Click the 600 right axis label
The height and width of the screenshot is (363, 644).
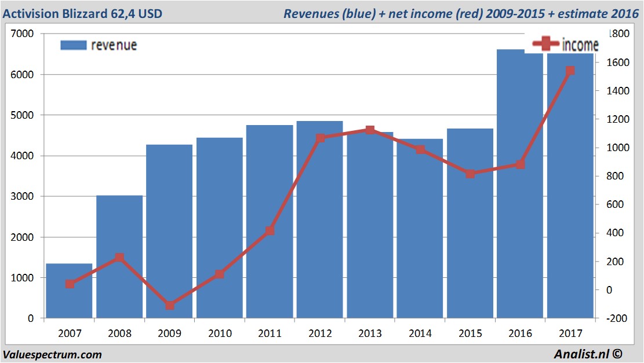[615, 204]
